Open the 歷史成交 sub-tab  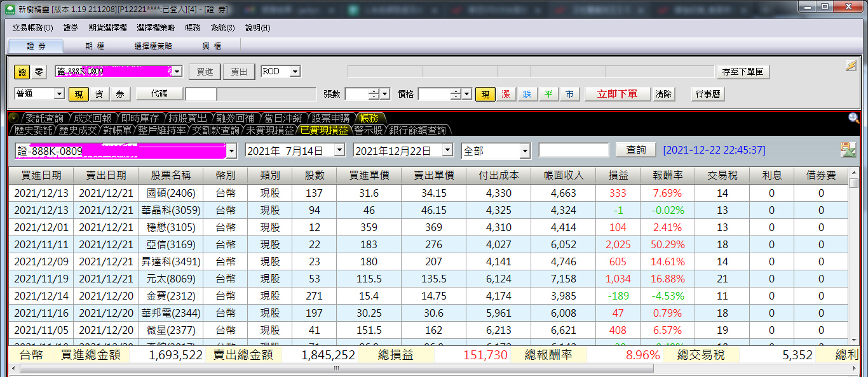tap(78, 130)
